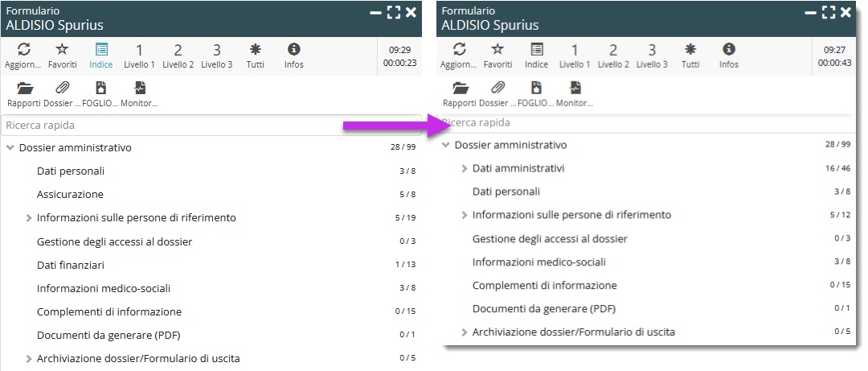Expand Informazioni sulle persone di riferimento, left panel
Viewport: 868px width, 371px height.
29,218
